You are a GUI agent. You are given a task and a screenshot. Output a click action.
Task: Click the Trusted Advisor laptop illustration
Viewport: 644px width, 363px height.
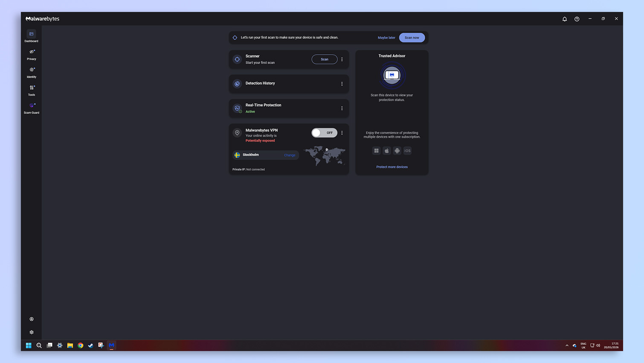(x=392, y=75)
